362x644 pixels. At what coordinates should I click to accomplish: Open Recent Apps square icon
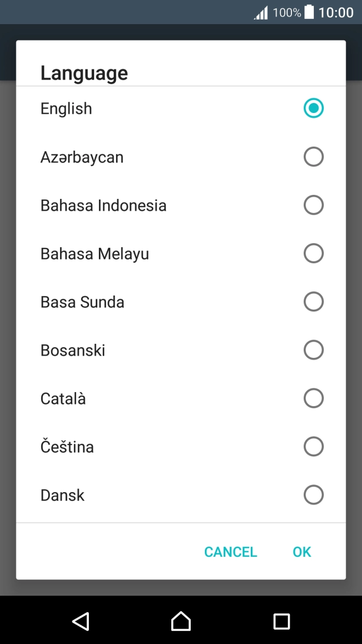point(281,621)
